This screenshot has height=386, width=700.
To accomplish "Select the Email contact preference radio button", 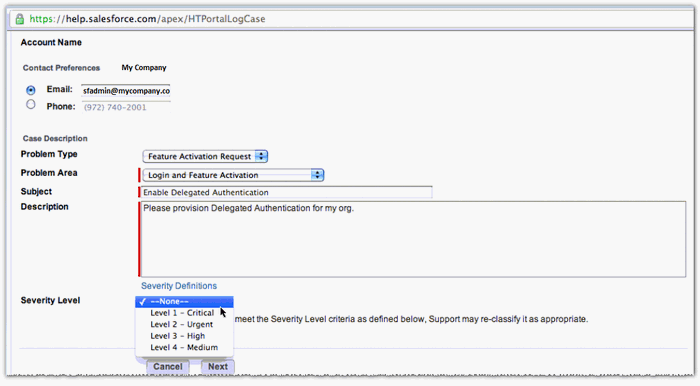I will [30, 90].
